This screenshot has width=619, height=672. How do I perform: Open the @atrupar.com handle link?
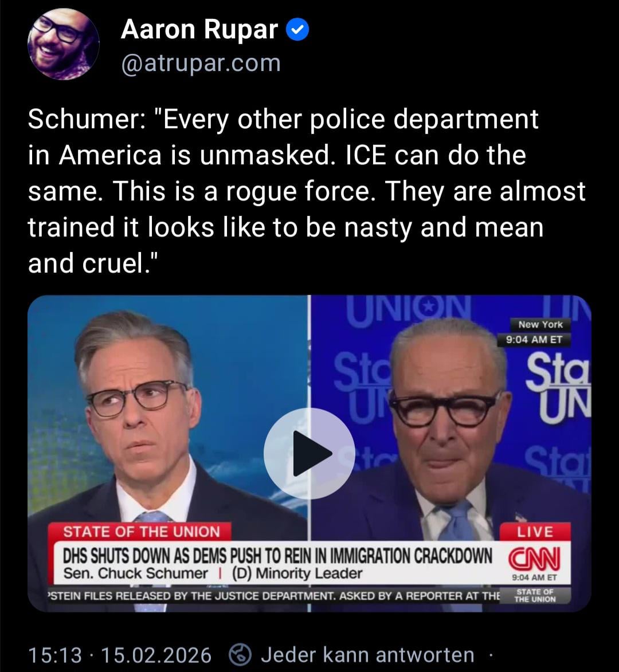coord(201,64)
